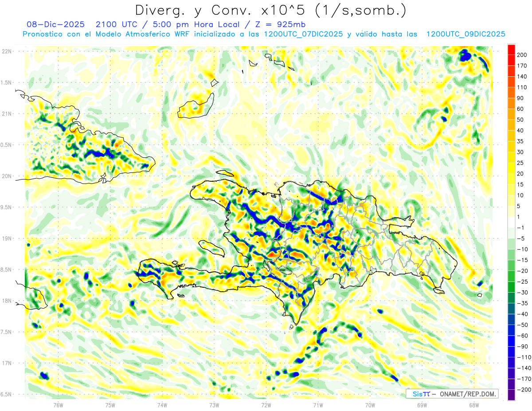
Task: Click the colorbar value '-25'
Action: (x=522, y=282)
